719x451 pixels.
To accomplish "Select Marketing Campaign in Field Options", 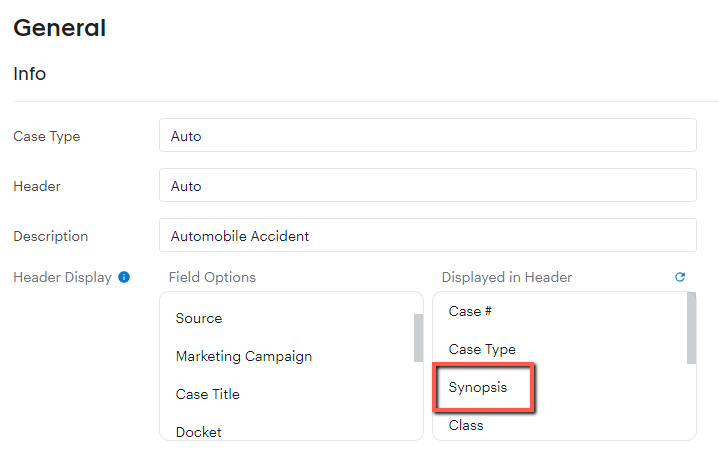I will (x=243, y=356).
